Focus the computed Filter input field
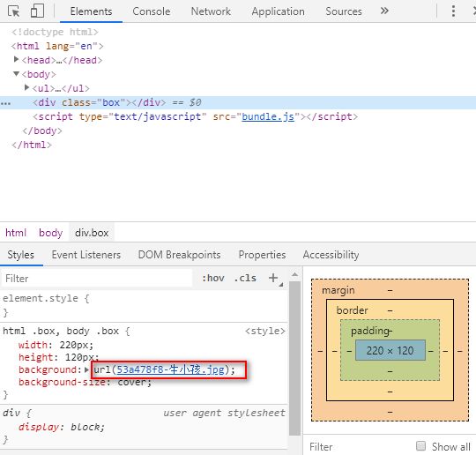Image resolution: width=476 pixels, height=455 pixels. 358,447
